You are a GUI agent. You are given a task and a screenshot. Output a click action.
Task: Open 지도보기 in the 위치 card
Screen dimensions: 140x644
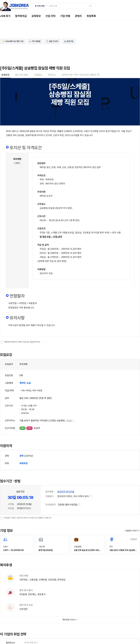[134, 539]
